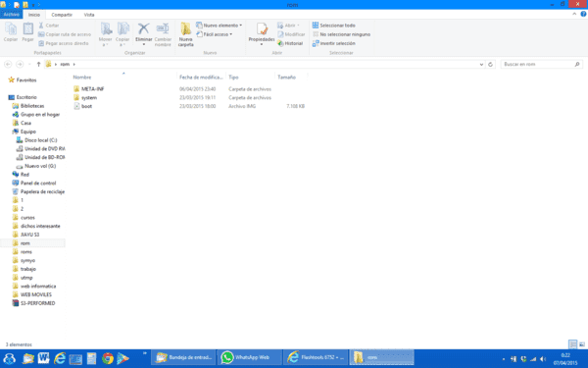The height and width of the screenshot is (368, 588).
Task: Select the dichos interesante folder
Action: 40,226
